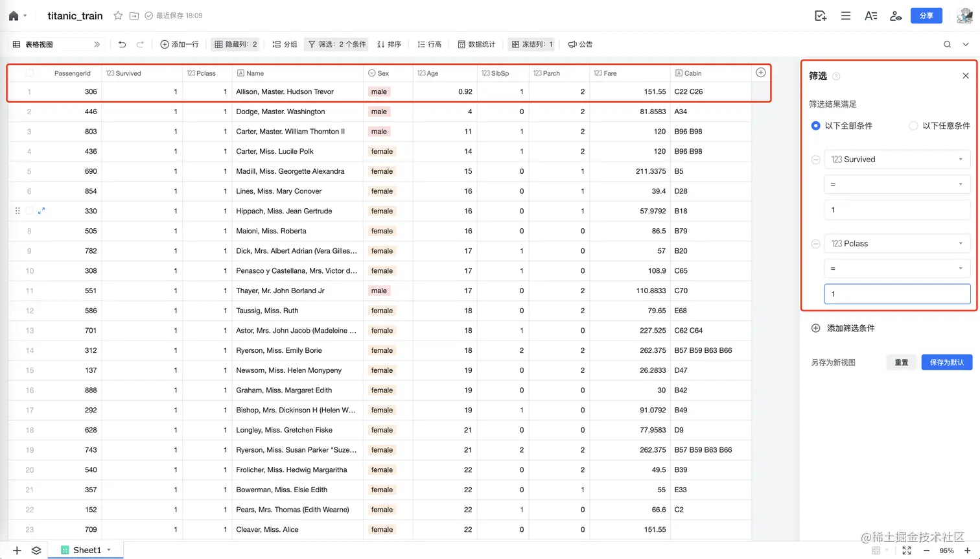Toggle fullscreen icon in status bar
980x559 pixels.
(x=907, y=551)
